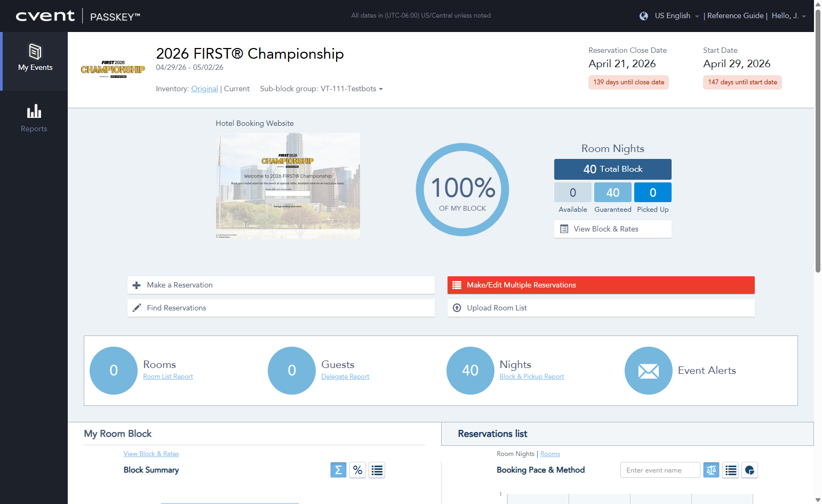
Task: Switch Reservations list to Rooms view
Action: click(x=550, y=454)
